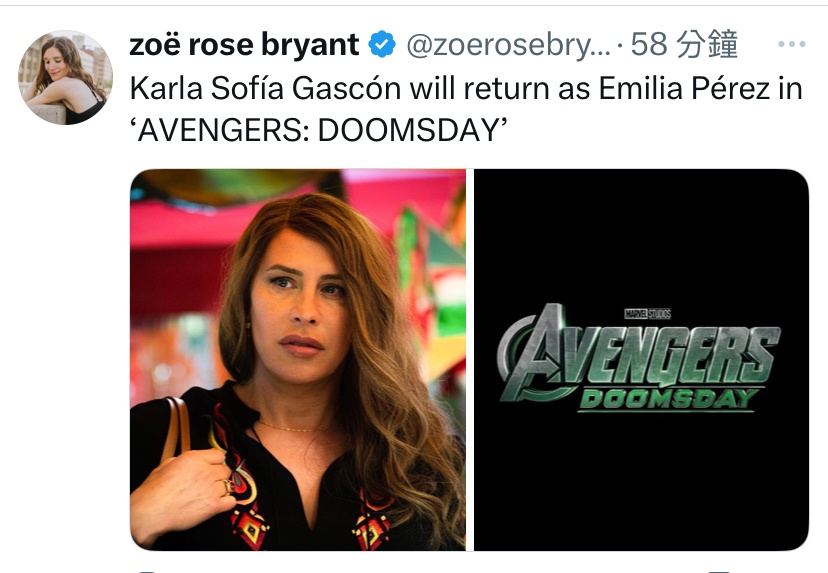Open zoë rose bryant's profile avatar
This screenshot has height=573, width=828.
pyautogui.click(x=66, y=78)
